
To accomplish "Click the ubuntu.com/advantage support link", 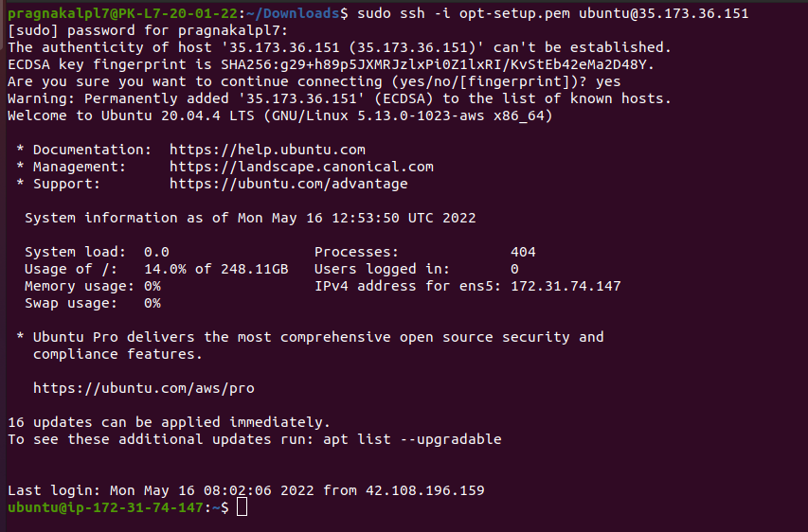I will tap(288, 184).
